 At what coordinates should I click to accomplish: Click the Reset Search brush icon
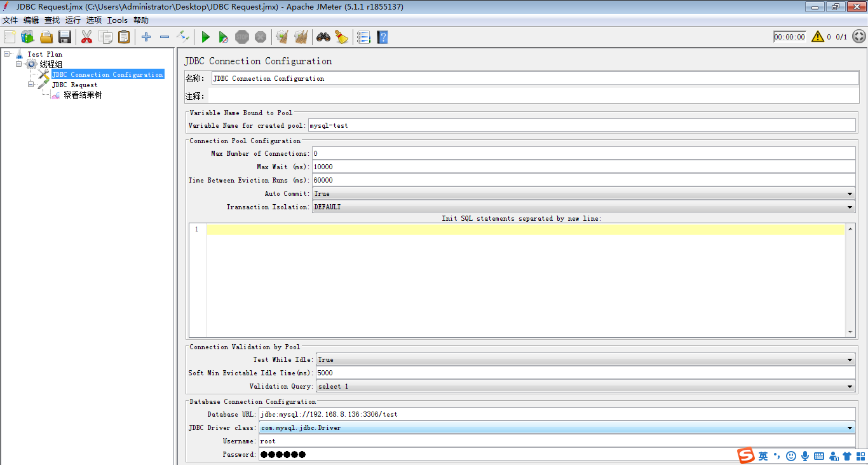tap(342, 37)
